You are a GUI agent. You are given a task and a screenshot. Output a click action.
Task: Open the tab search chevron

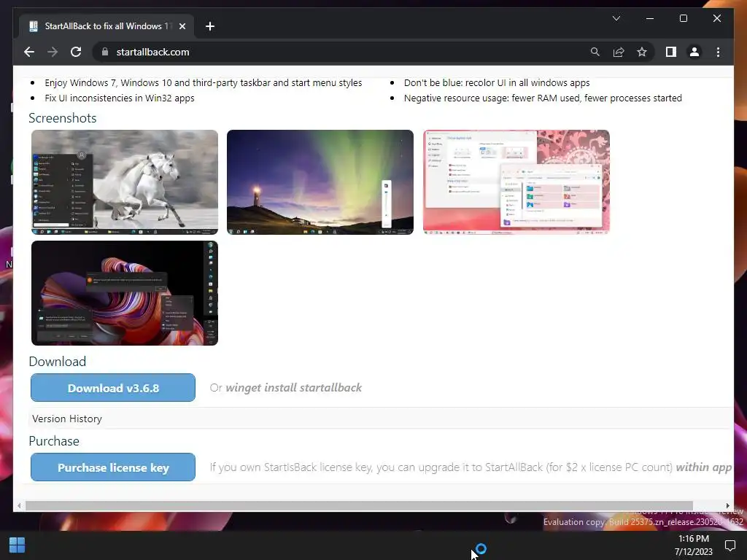coord(616,18)
